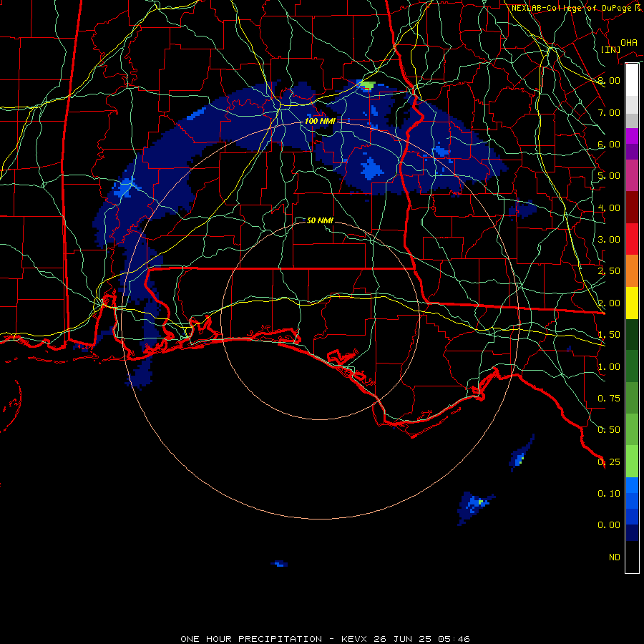Image resolution: width=644 pixels, height=644 pixels.
Task: Pick the yellow legend swatch
Action: (632, 303)
